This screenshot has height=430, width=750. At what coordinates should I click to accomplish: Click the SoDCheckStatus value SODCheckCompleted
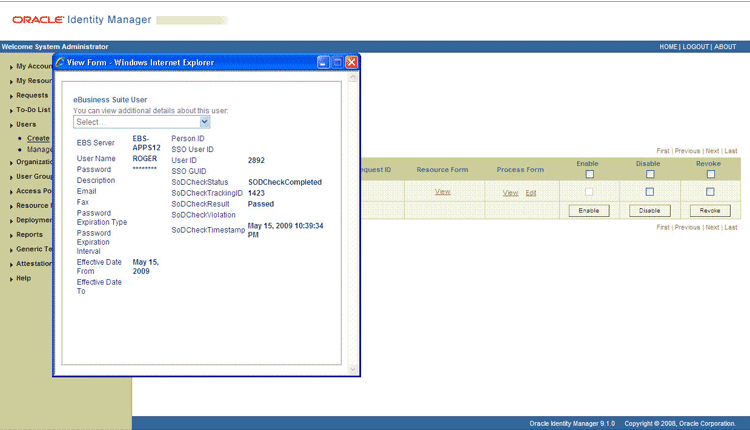point(285,182)
